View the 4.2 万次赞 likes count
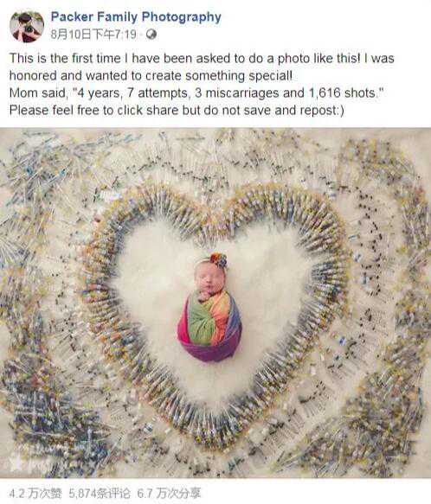Screen dimensions: 431x504 [35, 493]
